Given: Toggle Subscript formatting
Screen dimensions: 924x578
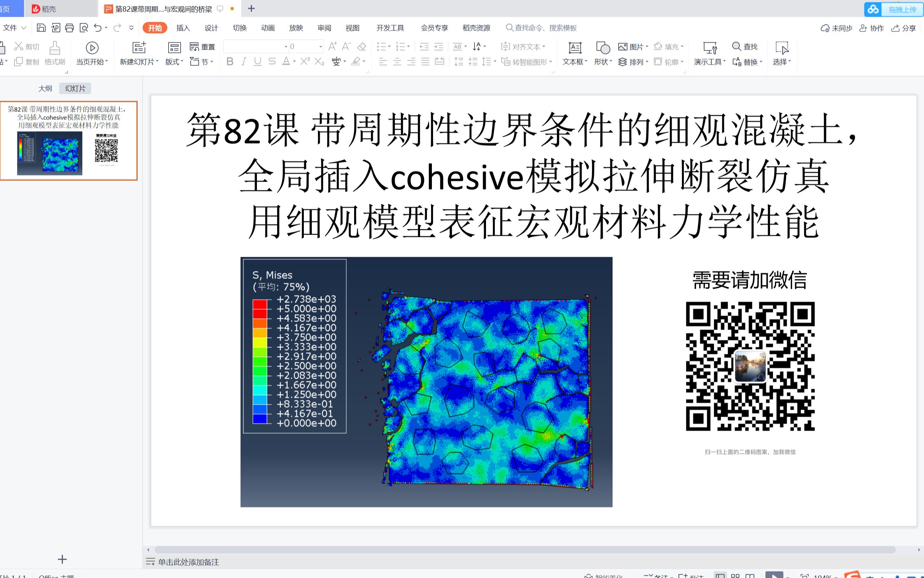Looking at the screenshot, I should [x=319, y=61].
